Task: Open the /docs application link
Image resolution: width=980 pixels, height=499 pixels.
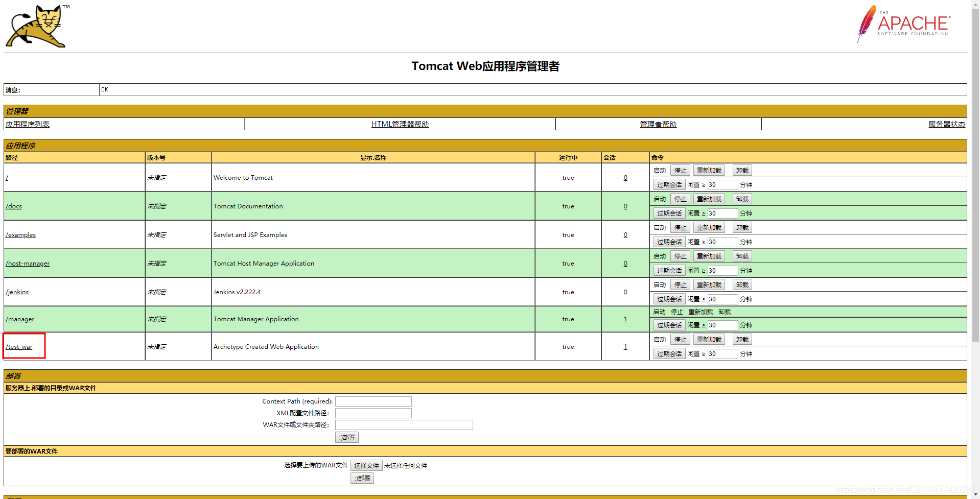Action: tap(14, 206)
